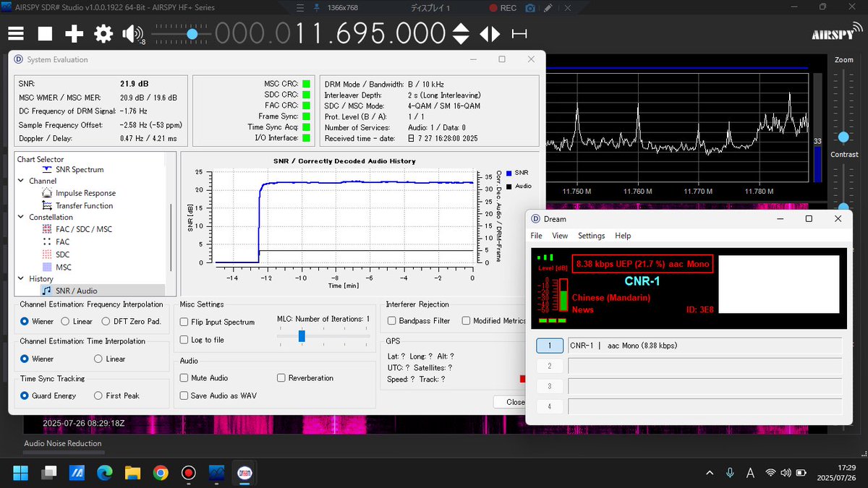Enable Reverberation checkbox
This screenshot has width=868, height=488.
[305, 377]
